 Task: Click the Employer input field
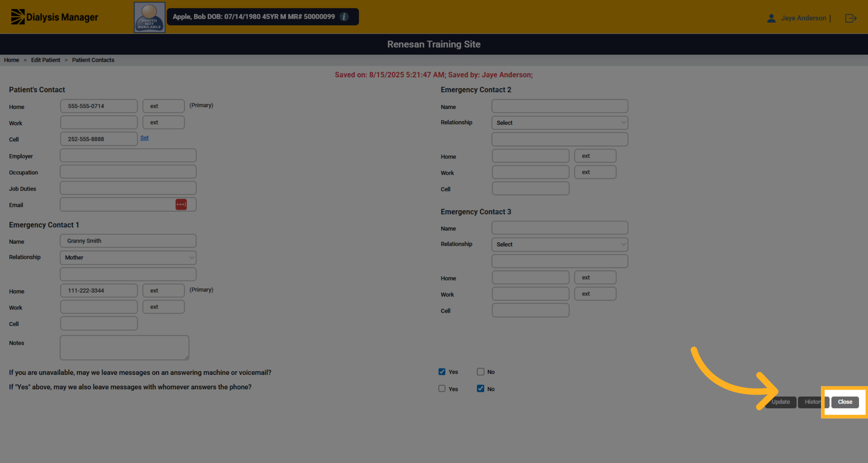[128, 156]
